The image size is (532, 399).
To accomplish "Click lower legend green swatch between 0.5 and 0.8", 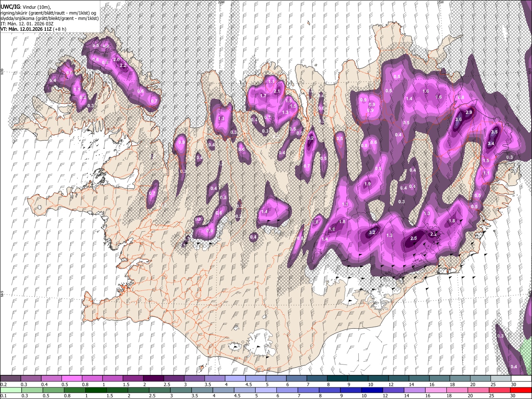I will (x=53, y=390).
